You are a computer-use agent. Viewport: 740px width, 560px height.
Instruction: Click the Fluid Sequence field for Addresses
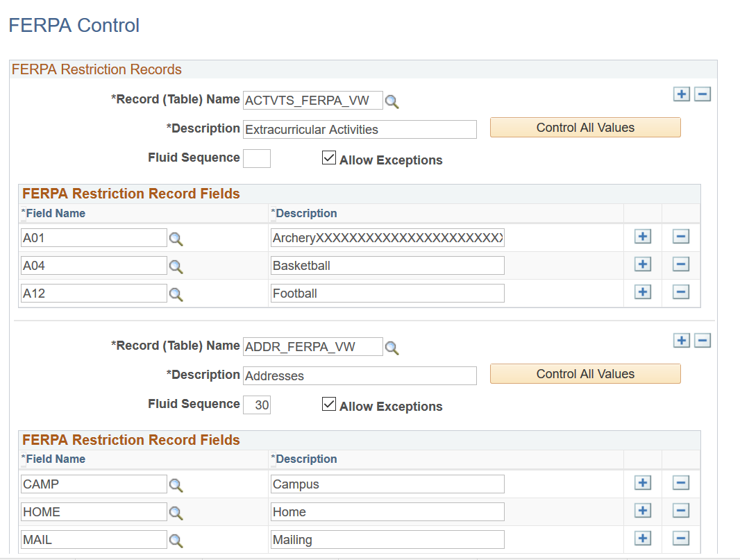pos(256,404)
